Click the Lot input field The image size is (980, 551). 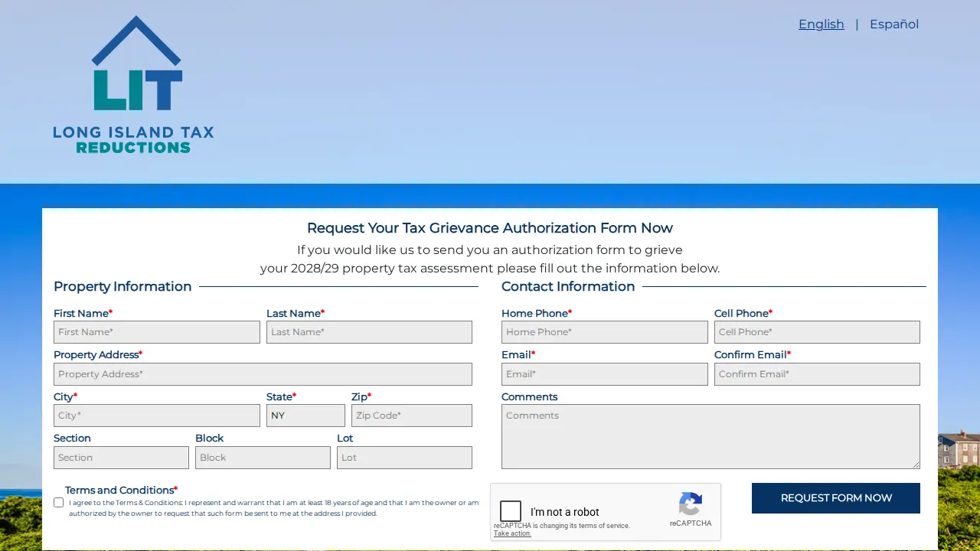point(404,458)
